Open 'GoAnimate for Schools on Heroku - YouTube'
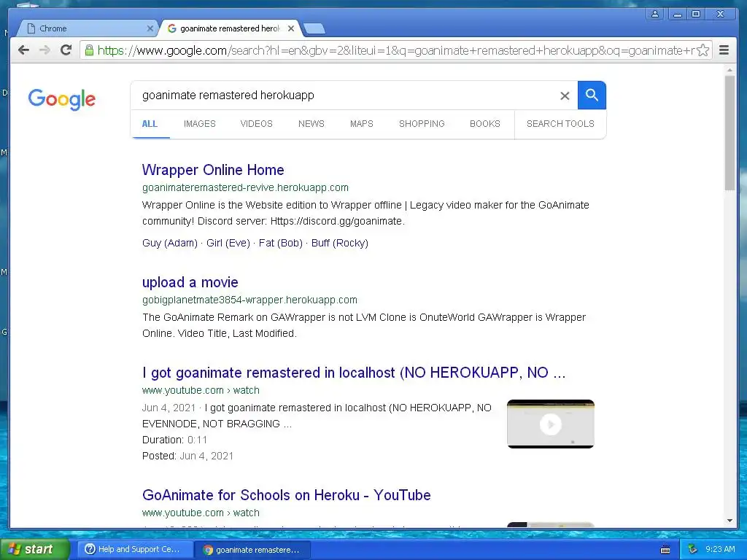This screenshot has width=747, height=560. 286,495
